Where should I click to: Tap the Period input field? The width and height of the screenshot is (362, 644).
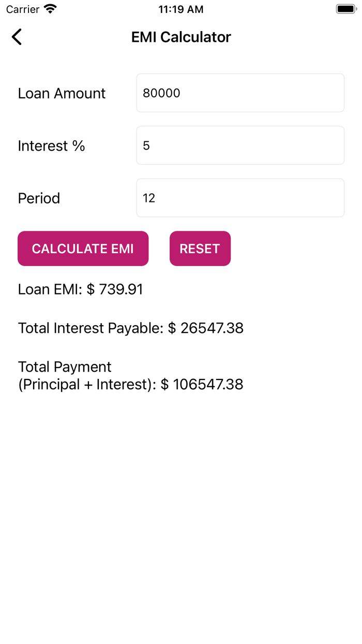click(240, 198)
